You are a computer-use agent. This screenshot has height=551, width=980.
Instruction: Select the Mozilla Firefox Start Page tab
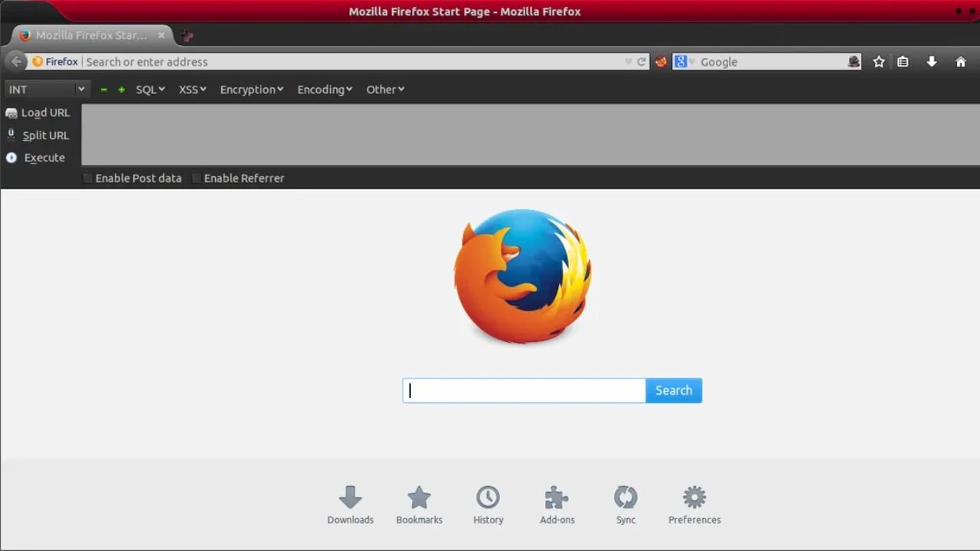point(92,35)
